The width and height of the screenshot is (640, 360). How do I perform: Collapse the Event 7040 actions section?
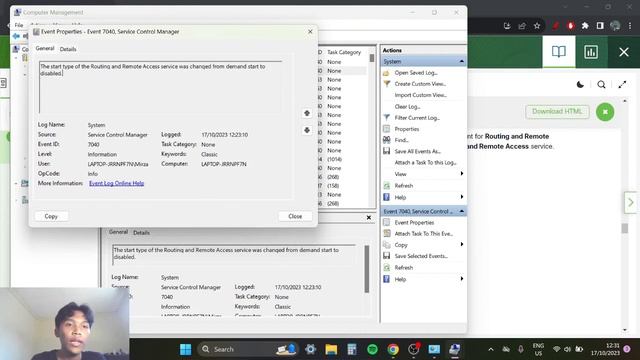click(x=462, y=211)
